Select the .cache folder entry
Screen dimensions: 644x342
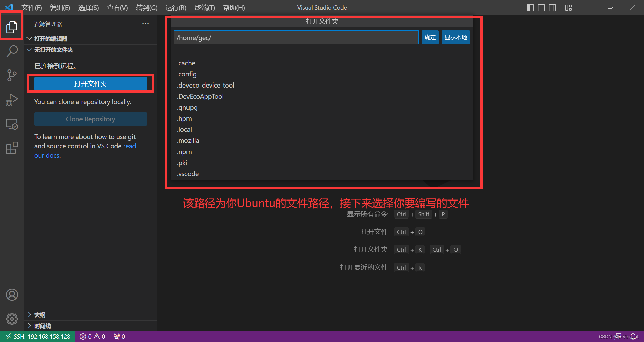click(x=322, y=63)
